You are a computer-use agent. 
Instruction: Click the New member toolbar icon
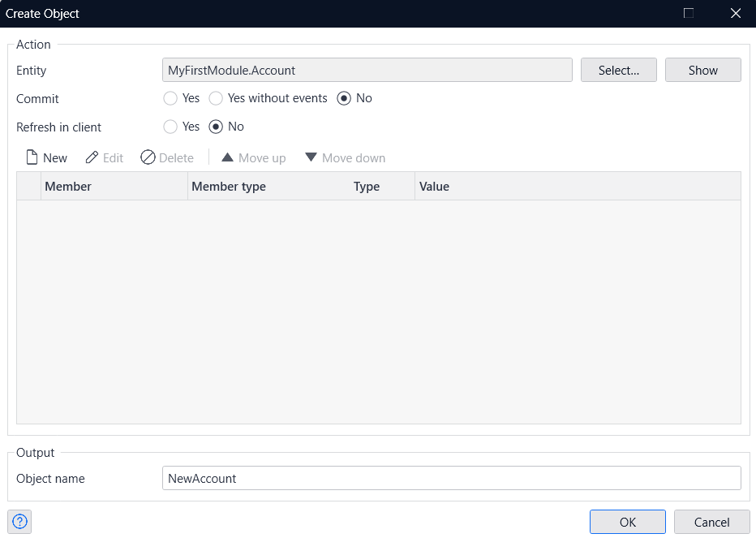[x=32, y=157]
